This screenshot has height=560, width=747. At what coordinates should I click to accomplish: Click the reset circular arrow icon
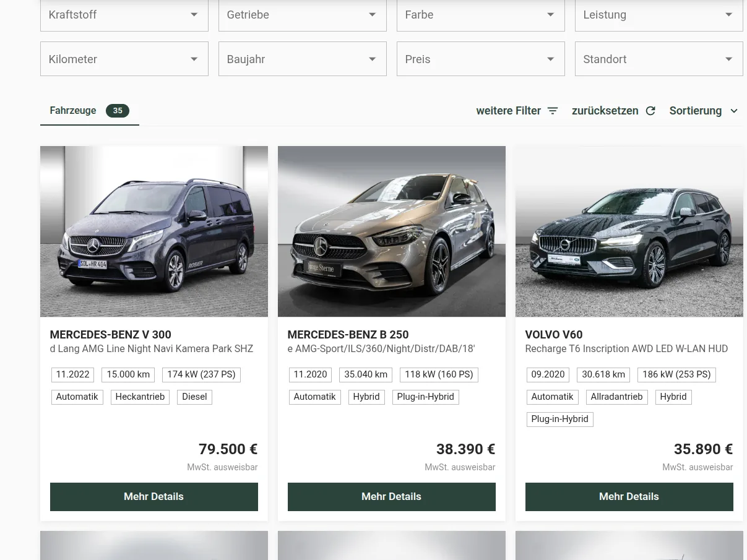click(x=650, y=111)
